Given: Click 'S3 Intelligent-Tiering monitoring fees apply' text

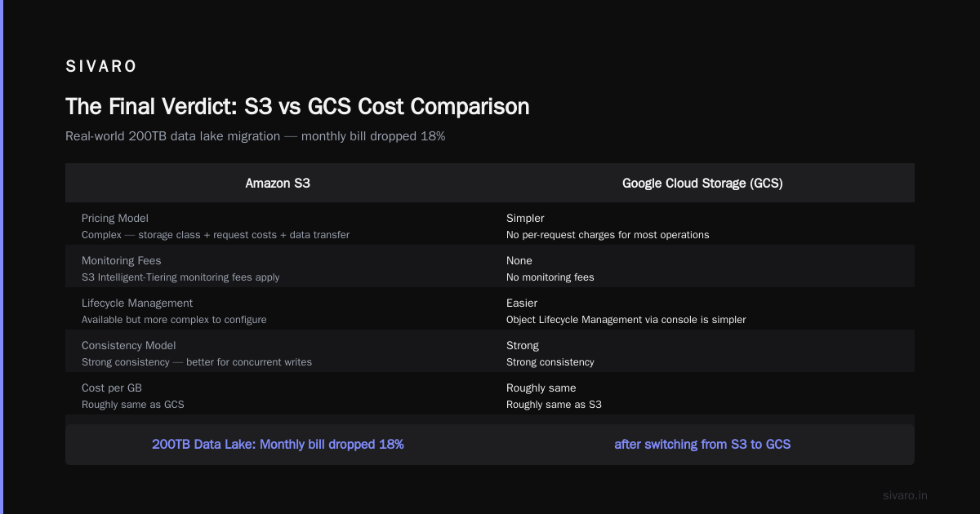Looking at the screenshot, I should tap(180, 277).
